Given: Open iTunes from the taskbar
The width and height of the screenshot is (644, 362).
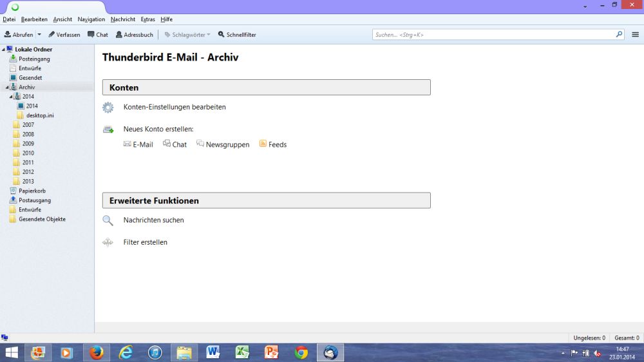Looking at the screenshot, I should pyautogui.click(x=155, y=353).
